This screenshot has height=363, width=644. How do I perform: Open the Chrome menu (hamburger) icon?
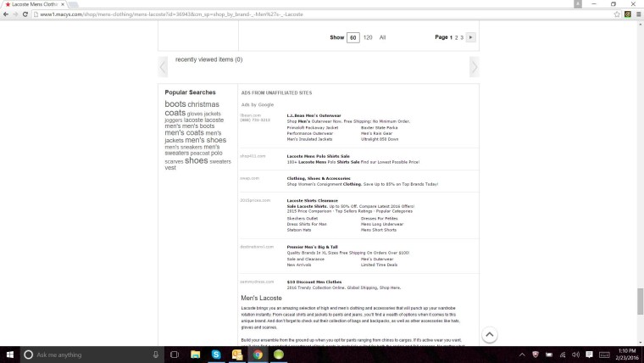coord(638,14)
